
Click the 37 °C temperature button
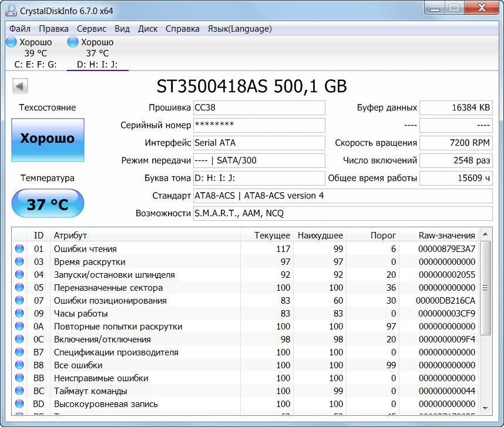click(48, 204)
